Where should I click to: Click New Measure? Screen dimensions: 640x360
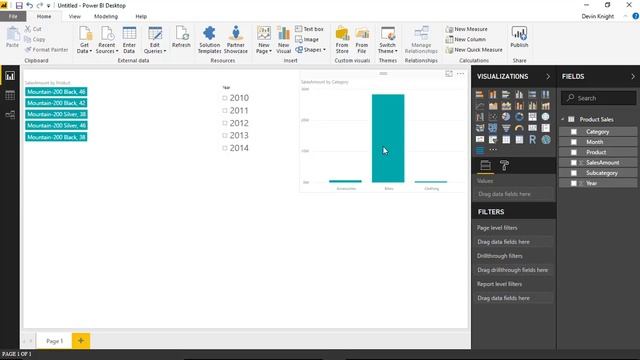click(467, 29)
